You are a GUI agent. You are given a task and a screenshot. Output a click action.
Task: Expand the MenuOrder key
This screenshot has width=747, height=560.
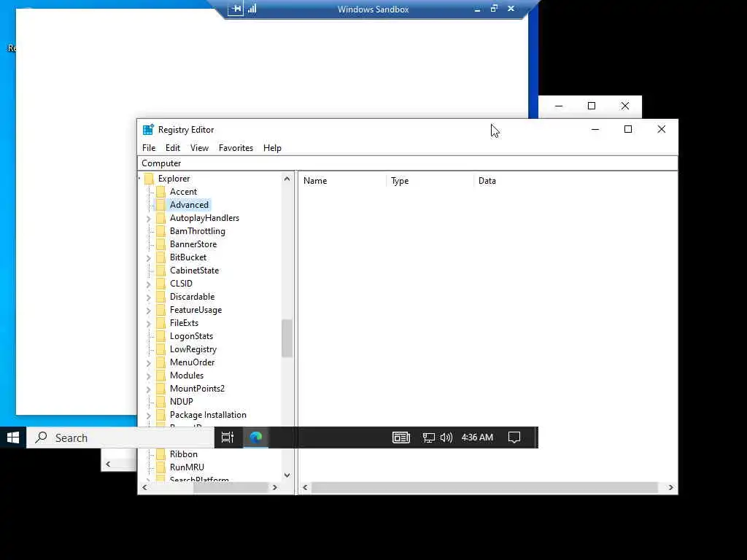click(149, 363)
